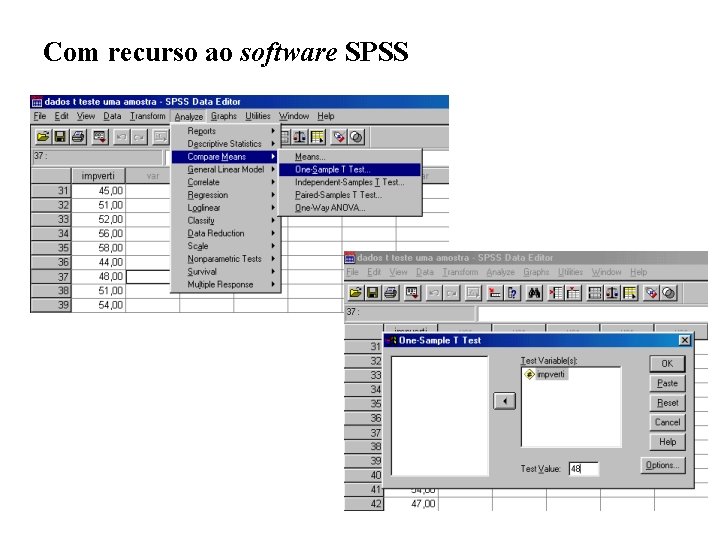
Task: Click the Save floppy icon in the right SPSS window
Action: click(373, 292)
